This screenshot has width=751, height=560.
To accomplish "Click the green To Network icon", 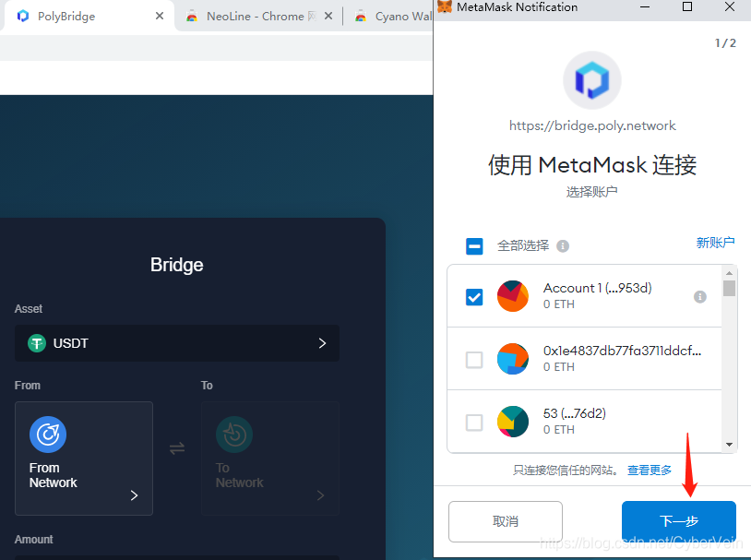I will click(x=234, y=435).
